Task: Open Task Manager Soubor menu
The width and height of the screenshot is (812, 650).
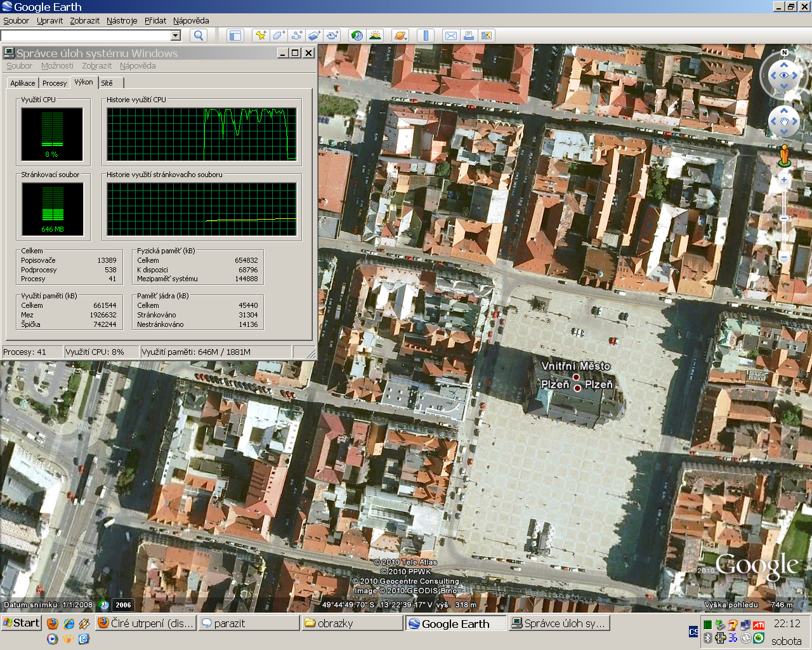Action: click(x=19, y=65)
